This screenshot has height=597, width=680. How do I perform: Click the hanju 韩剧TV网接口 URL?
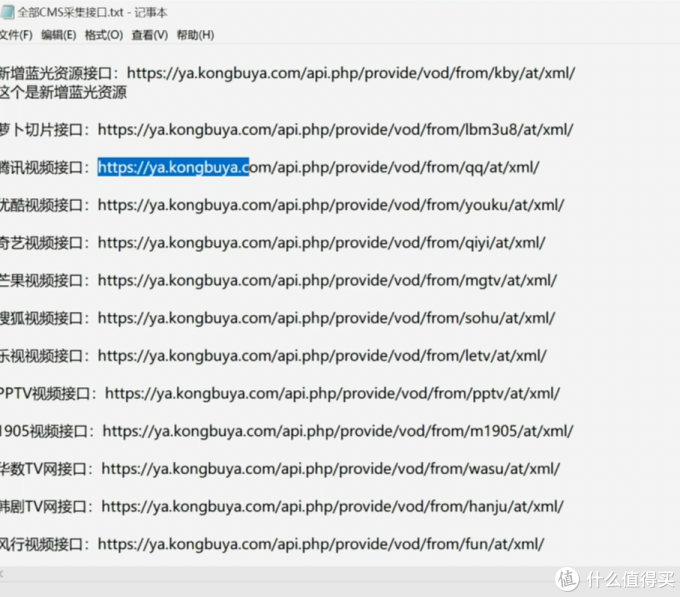[332, 507]
